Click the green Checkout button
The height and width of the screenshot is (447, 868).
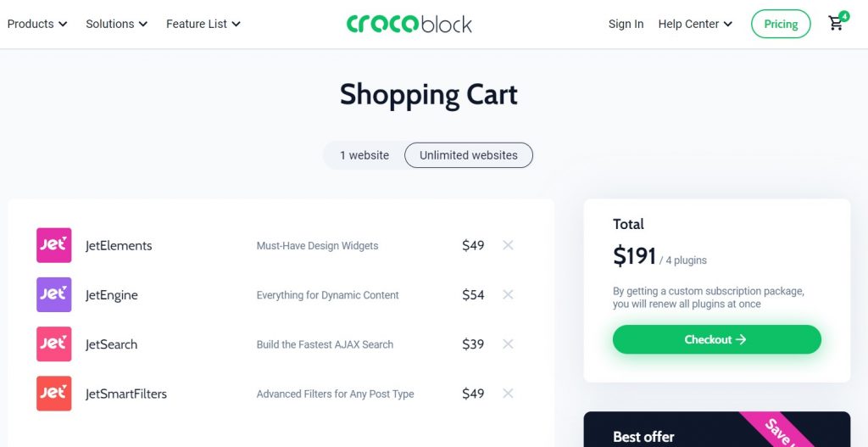[717, 339]
